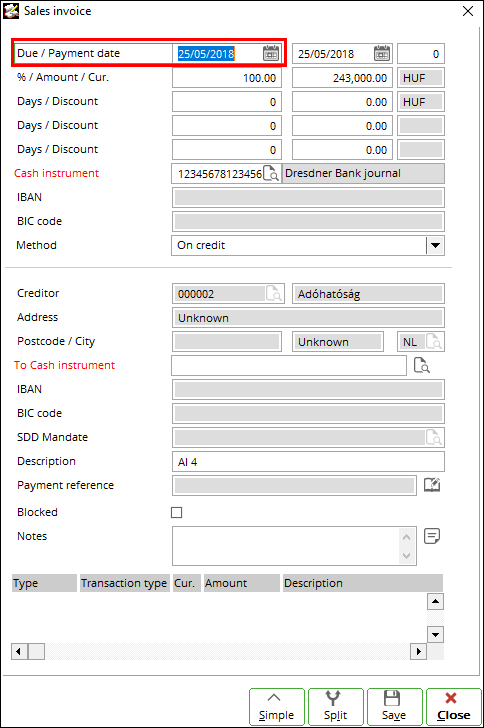
Task: Click the SDD Mandate lookup icon
Action: coord(434,437)
